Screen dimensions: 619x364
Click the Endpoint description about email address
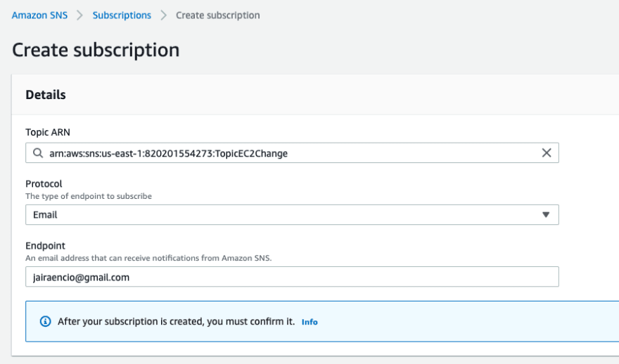point(148,258)
